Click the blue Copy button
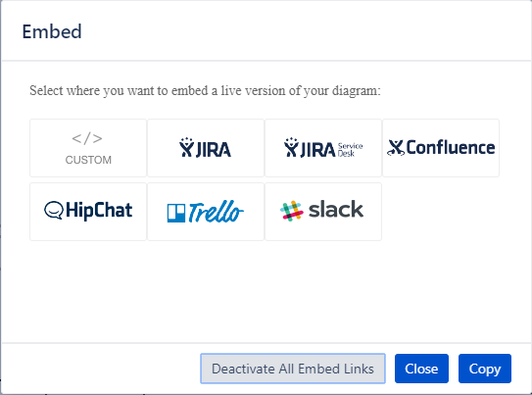This screenshot has height=395, width=532. pyautogui.click(x=485, y=369)
